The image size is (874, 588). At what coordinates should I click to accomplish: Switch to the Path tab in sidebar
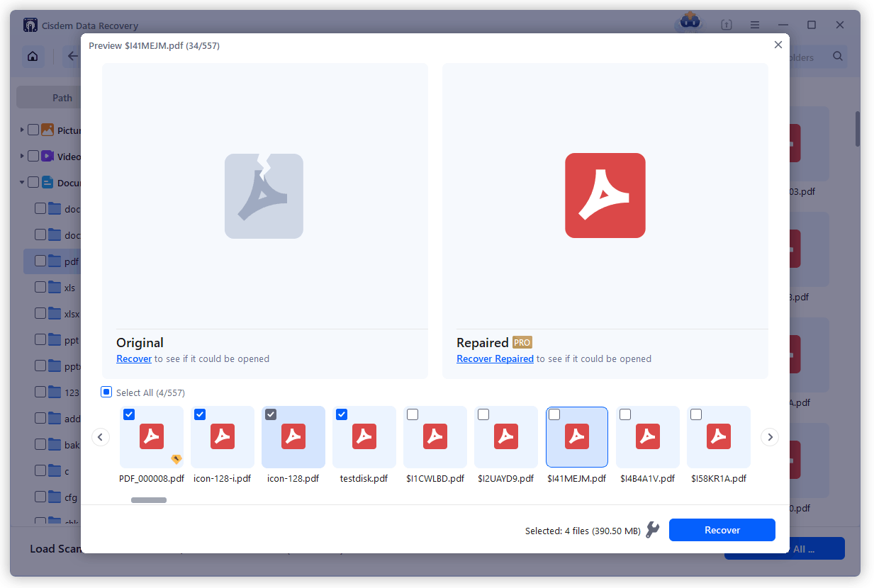(x=61, y=97)
